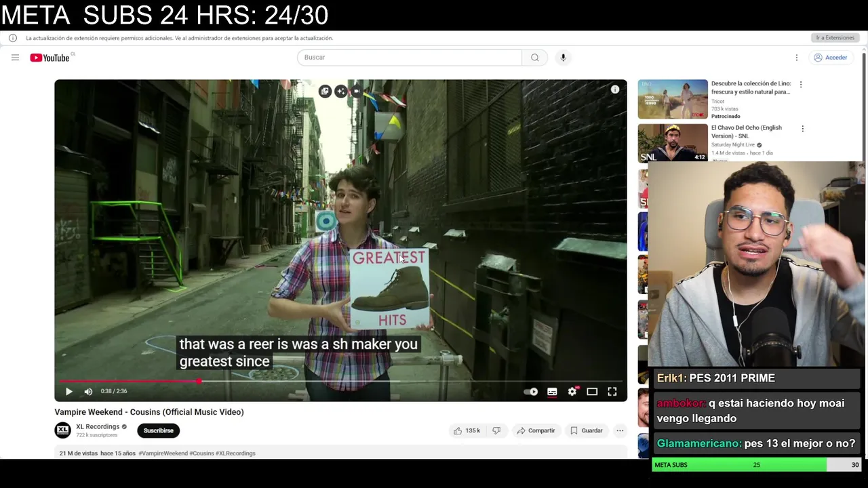
Task: Click the Compartir share button
Action: pyautogui.click(x=536, y=430)
